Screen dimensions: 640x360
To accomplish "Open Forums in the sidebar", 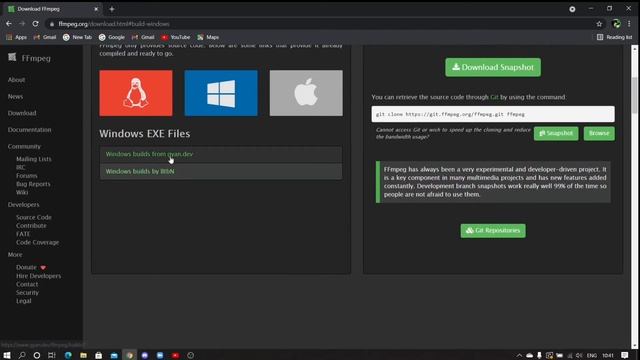I will coord(27,176).
